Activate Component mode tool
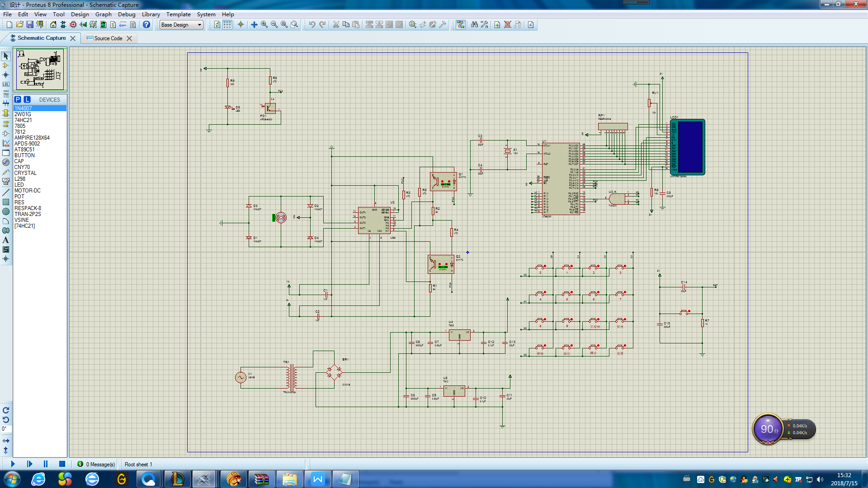The image size is (868, 488). pos(6,66)
